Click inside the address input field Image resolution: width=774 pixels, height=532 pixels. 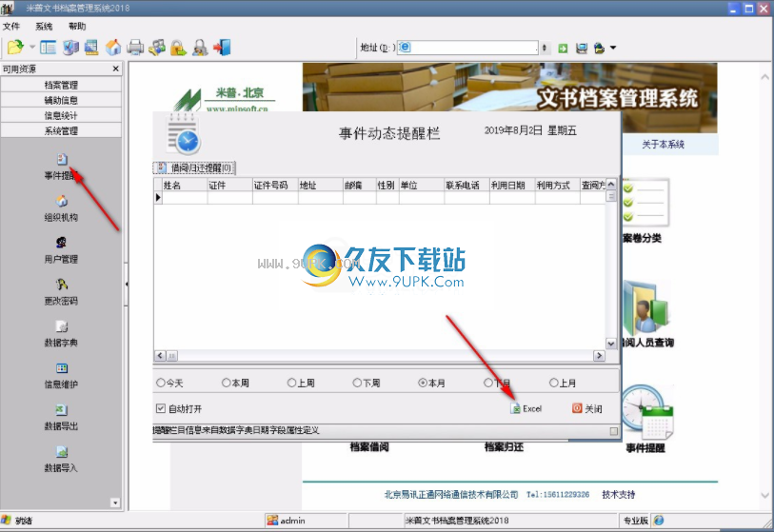(x=467, y=48)
